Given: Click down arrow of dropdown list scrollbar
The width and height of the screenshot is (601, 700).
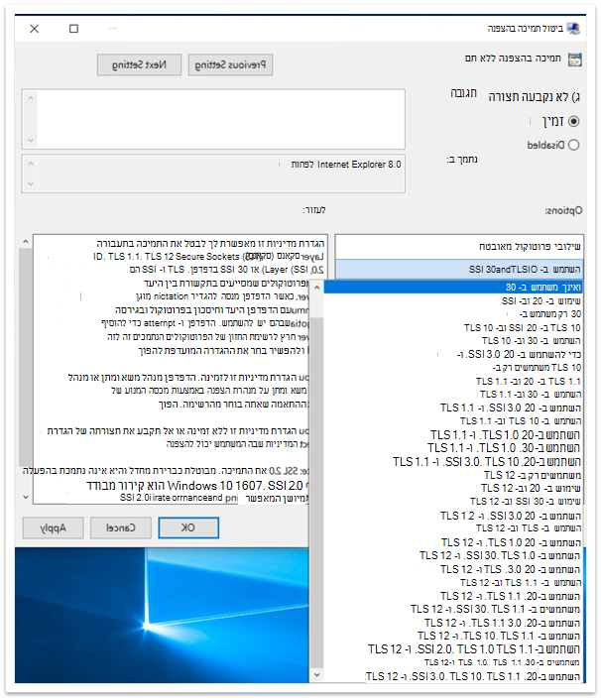Looking at the screenshot, I should click(316, 674).
